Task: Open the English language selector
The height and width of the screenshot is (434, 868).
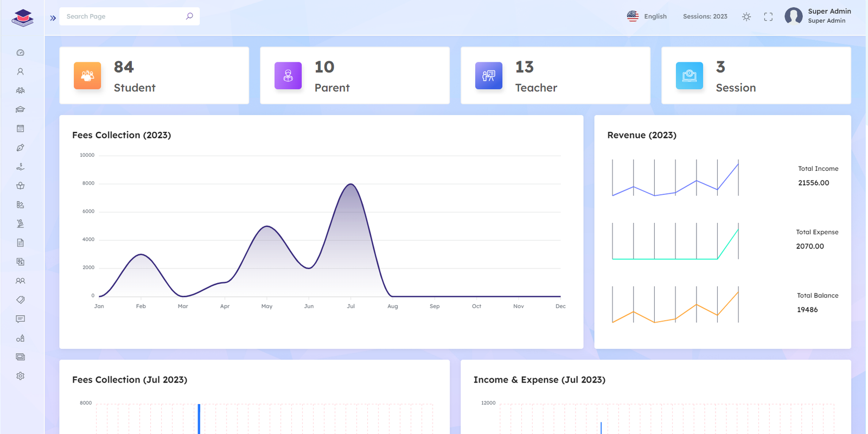Action: click(647, 16)
